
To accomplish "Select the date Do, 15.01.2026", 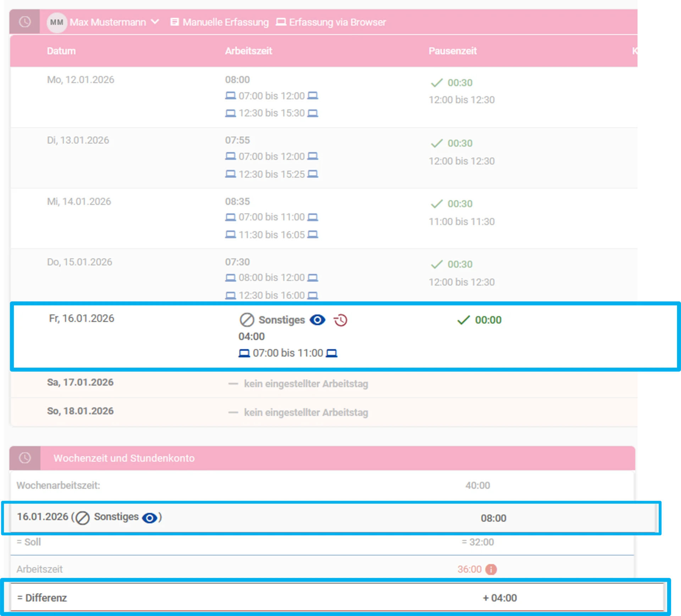I will tap(79, 262).
